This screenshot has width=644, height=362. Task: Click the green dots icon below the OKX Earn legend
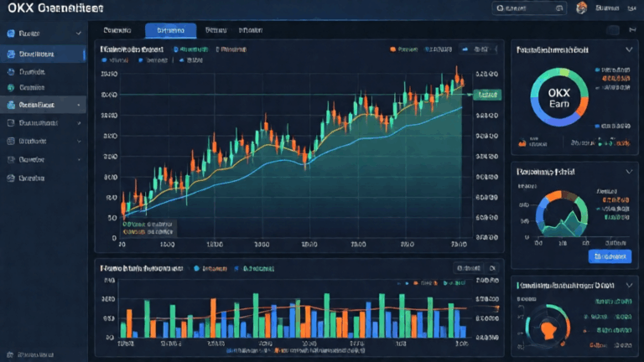point(604,142)
